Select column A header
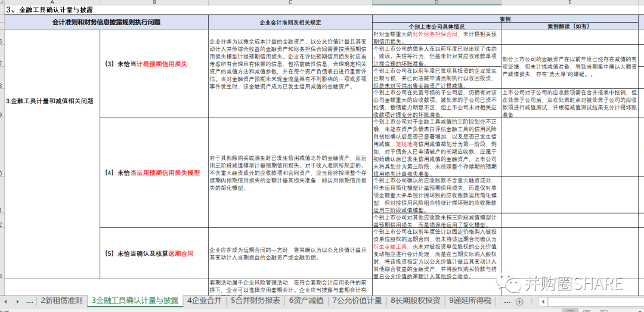This screenshot has width=644, height=312. [x=52, y=2]
